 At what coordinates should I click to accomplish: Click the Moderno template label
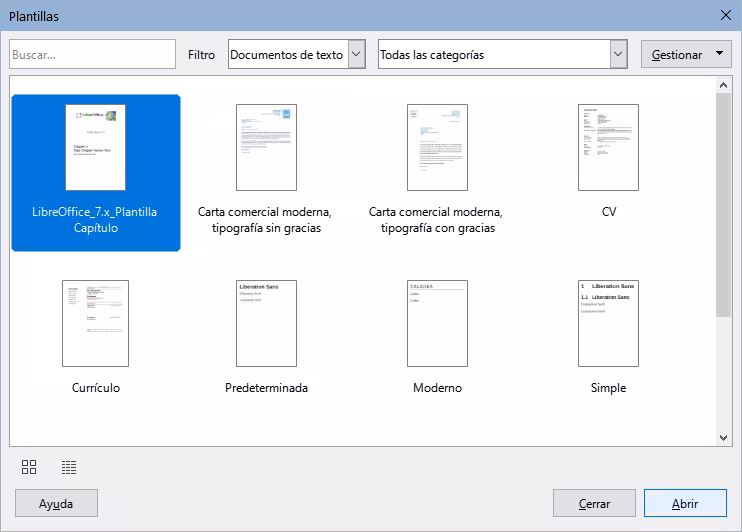click(x=437, y=388)
